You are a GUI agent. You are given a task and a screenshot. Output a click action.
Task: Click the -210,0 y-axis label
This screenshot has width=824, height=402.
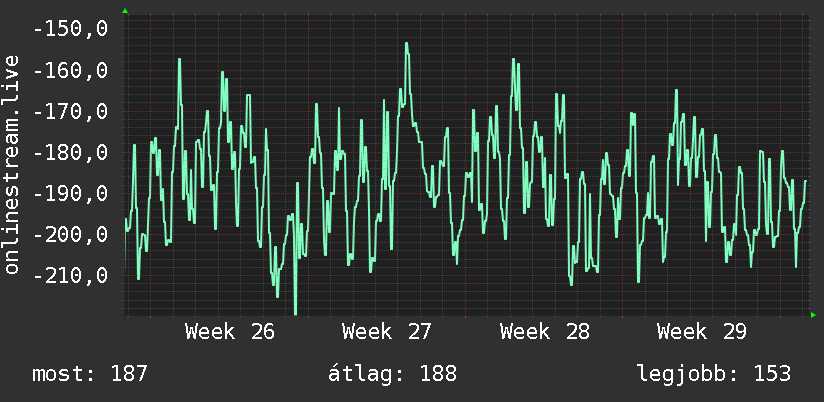click(x=70, y=275)
